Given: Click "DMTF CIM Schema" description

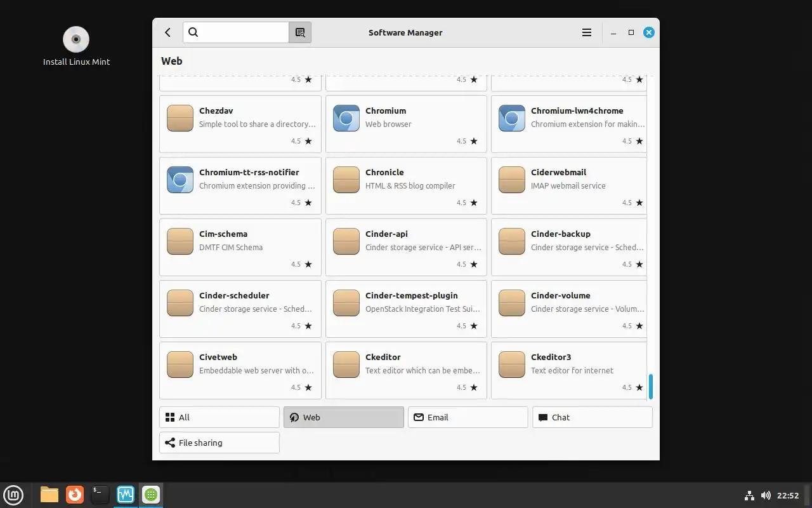Looking at the screenshot, I should (231, 248).
